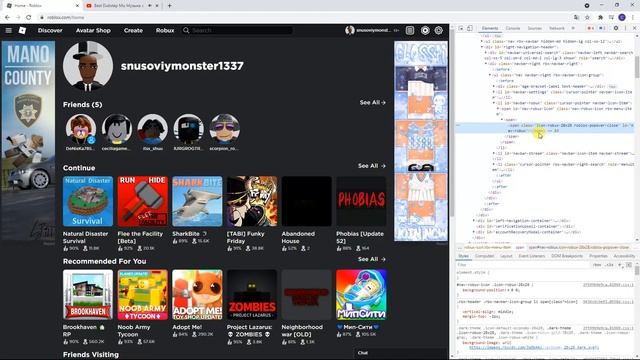
Task: Collapse nav-robux-icon span node
Action: coord(498,109)
